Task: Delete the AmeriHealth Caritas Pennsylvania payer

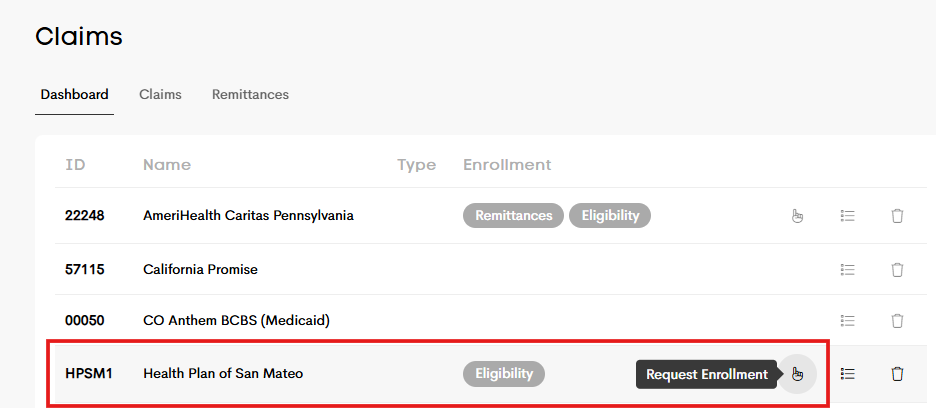Action: [897, 216]
